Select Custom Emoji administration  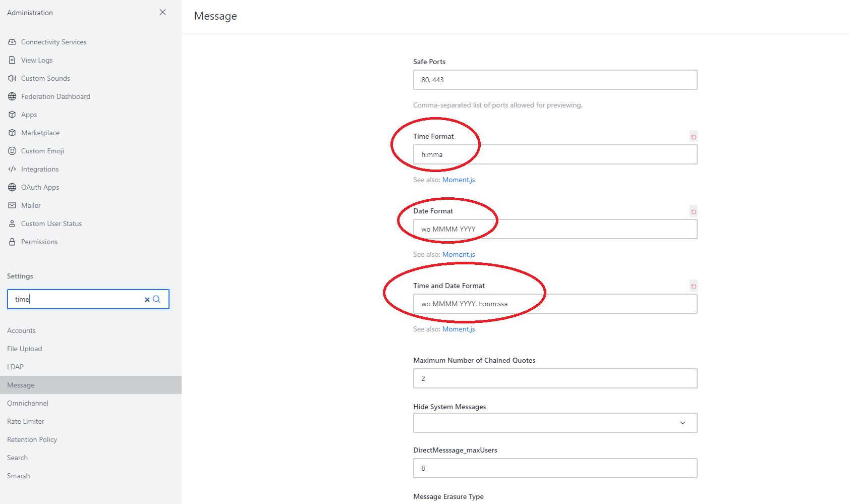(42, 151)
